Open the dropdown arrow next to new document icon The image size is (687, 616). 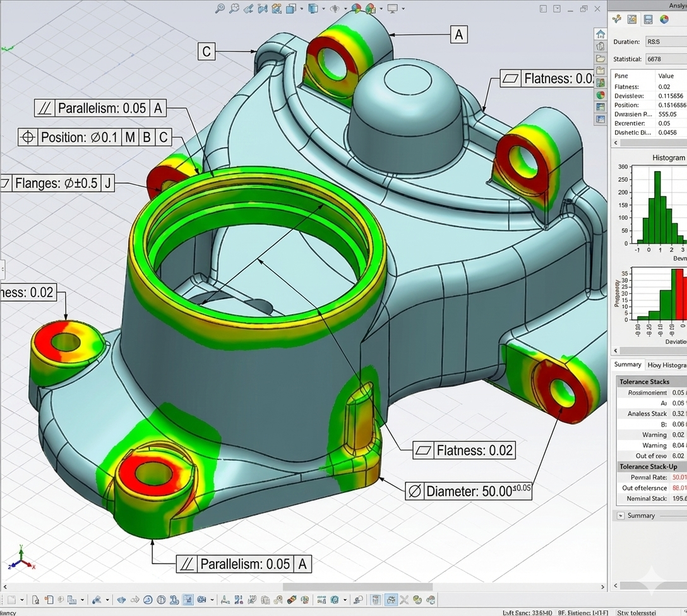(x=22, y=600)
